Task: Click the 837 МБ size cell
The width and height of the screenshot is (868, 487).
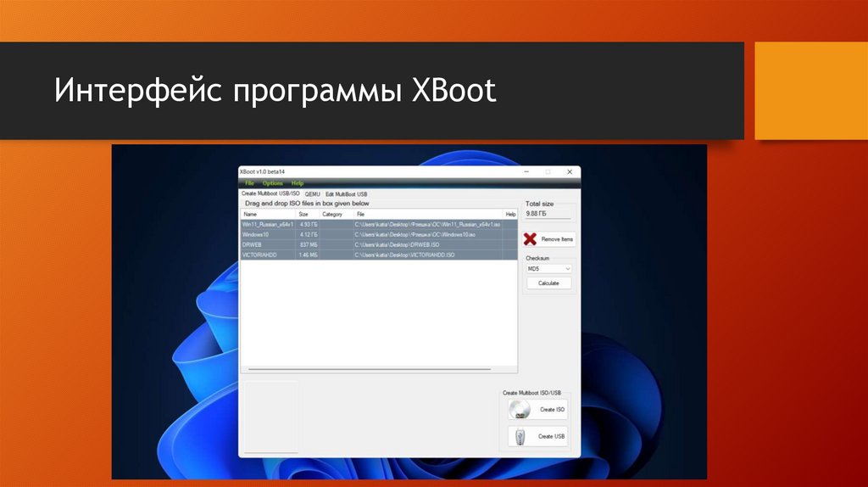Action: (309, 244)
